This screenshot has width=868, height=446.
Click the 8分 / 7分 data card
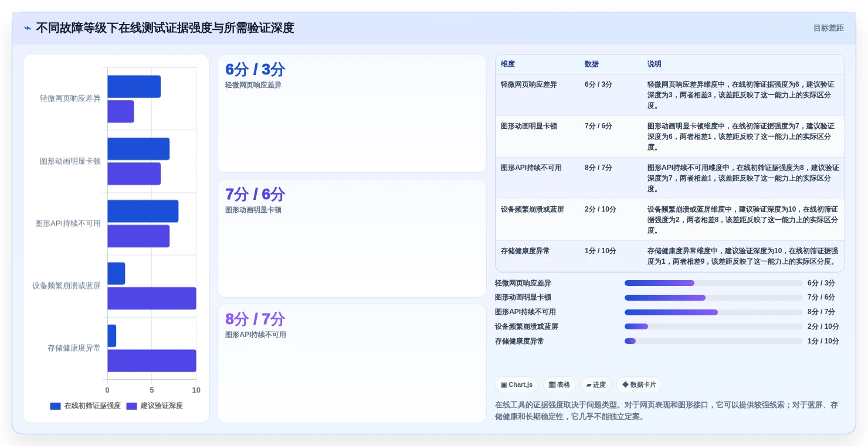tap(352, 363)
